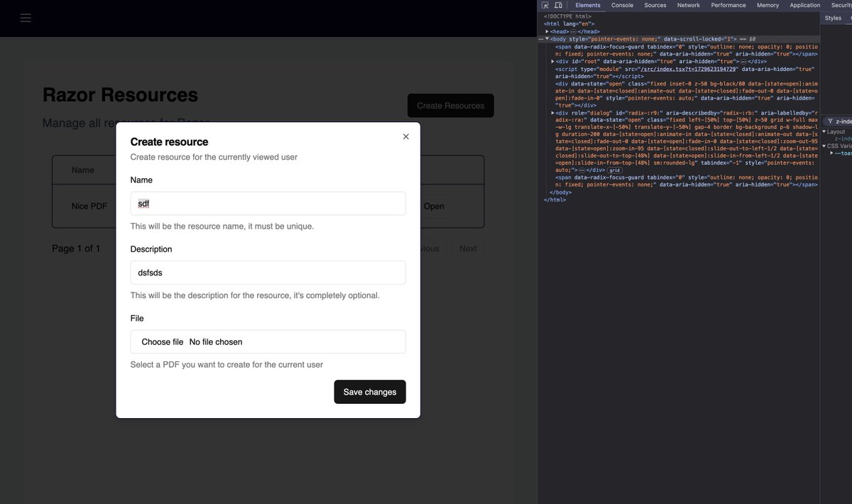Click the Razor Resources heading

[120, 94]
